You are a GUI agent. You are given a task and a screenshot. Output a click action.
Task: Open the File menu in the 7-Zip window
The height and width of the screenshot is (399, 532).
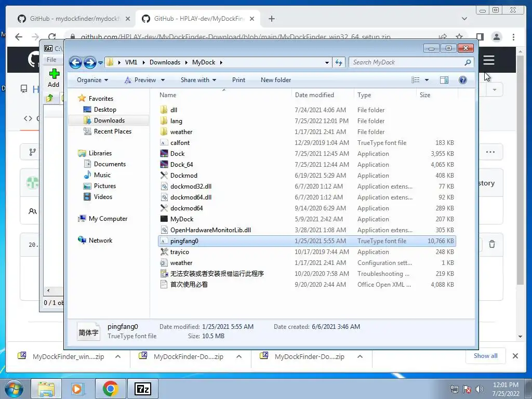[x=51, y=60]
